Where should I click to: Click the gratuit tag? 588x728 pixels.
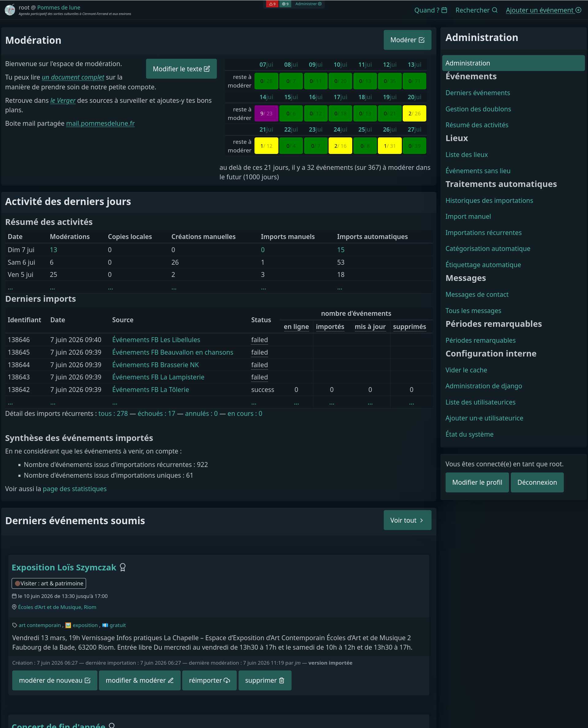(x=118, y=625)
